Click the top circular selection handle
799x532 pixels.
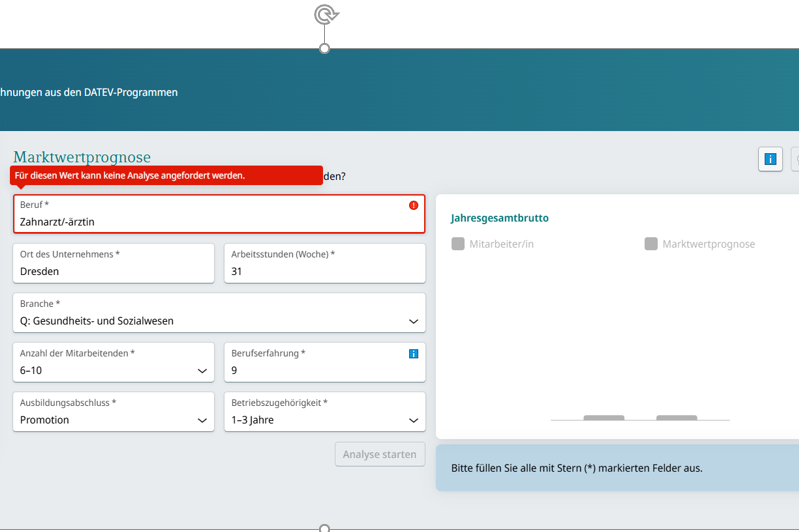tap(324, 48)
